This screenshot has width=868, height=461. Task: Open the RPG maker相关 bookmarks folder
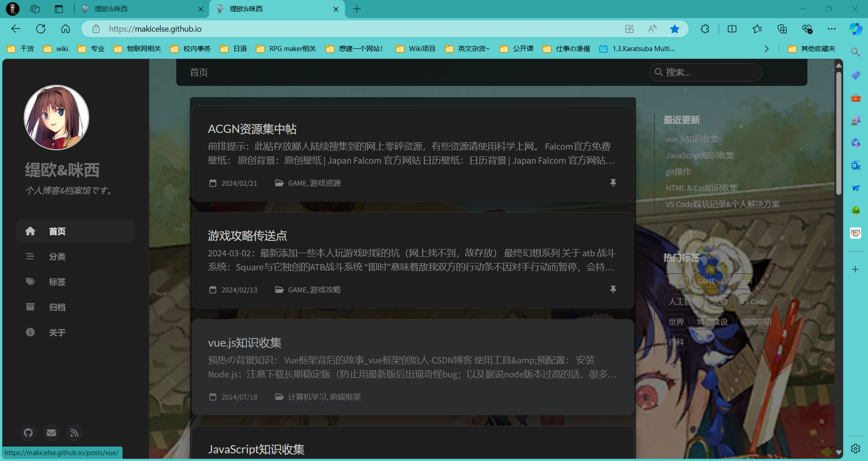pyautogui.click(x=286, y=49)
